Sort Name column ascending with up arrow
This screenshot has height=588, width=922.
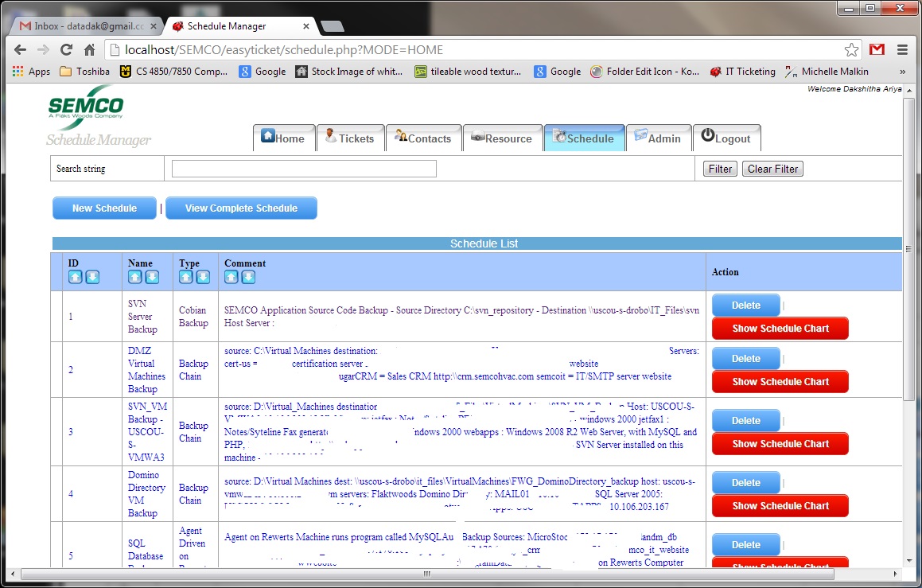[134, 277]
